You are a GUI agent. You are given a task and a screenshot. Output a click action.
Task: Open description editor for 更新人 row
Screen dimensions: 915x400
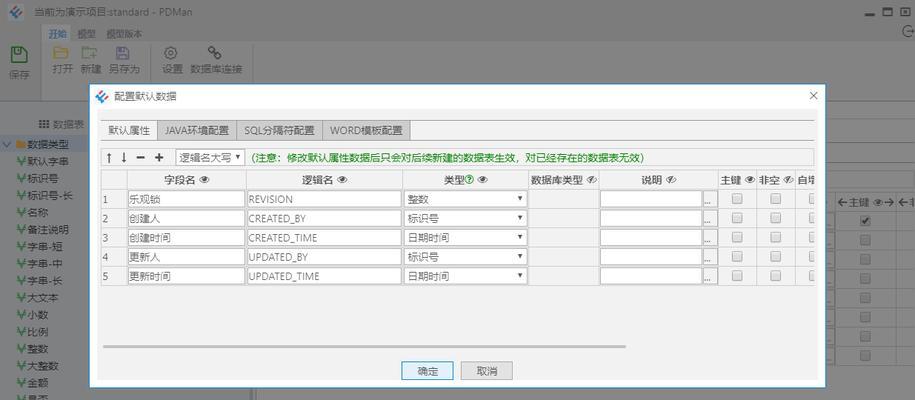tap(708, 258)
